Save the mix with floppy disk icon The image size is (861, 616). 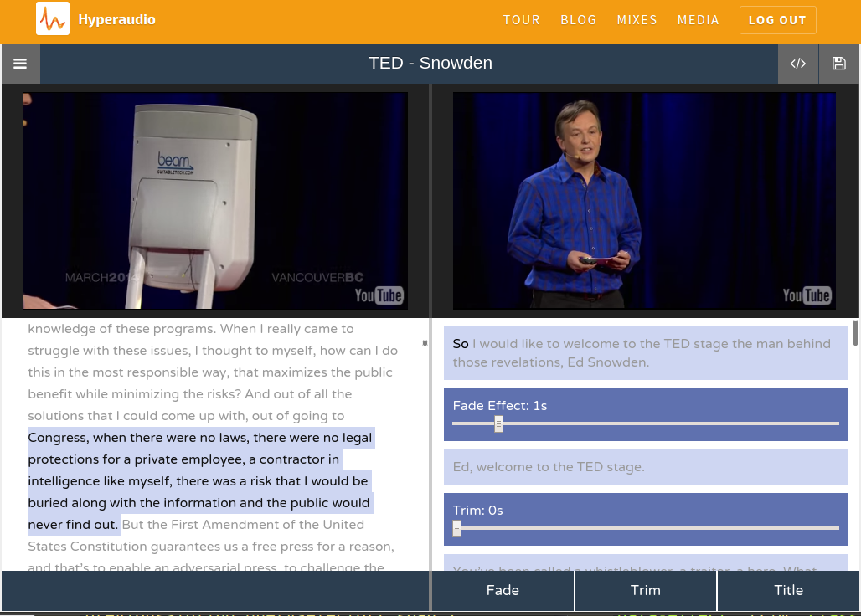(x=838, y=64)
